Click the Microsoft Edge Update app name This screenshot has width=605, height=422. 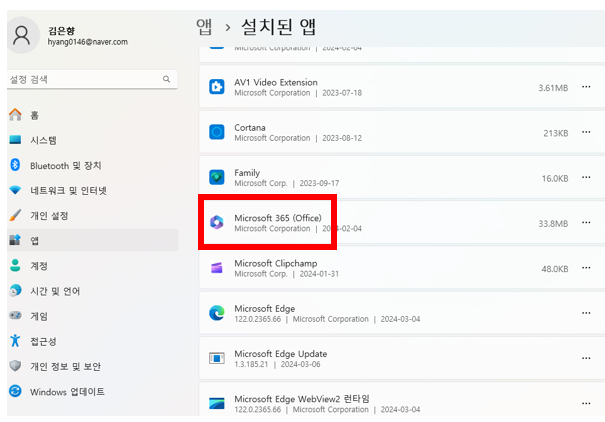[281, 354]
